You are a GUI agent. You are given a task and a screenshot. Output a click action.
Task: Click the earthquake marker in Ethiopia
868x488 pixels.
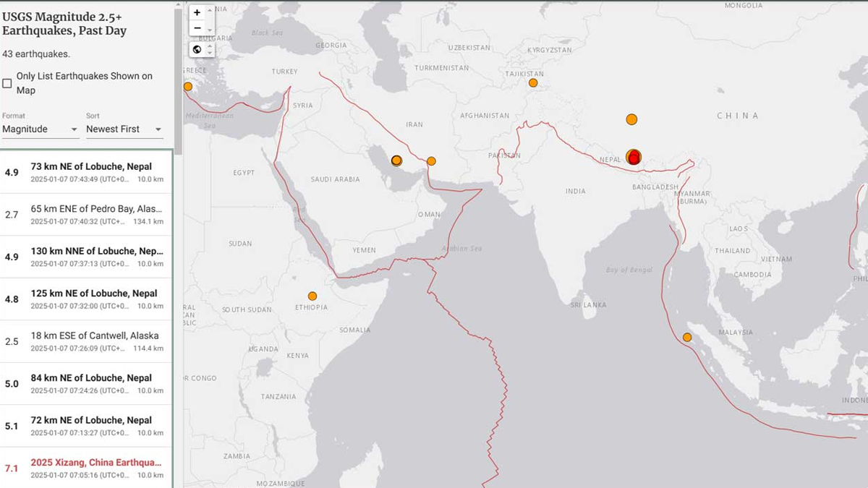(x=312, y=296)
